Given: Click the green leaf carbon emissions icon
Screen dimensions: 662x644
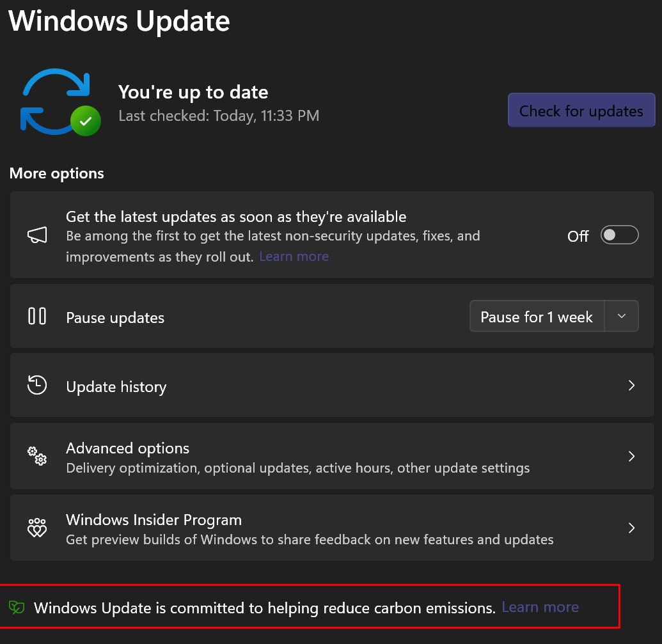Looking at the screenshot, I should 17,608.
